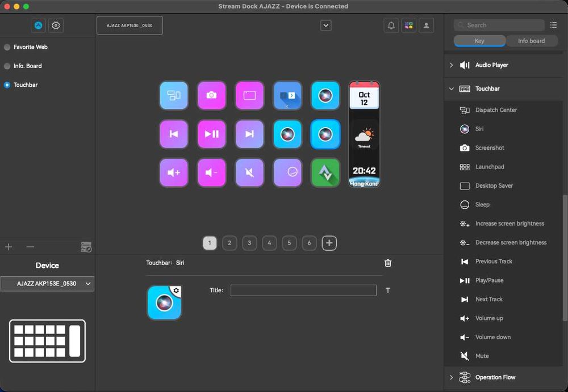568x392 pixels.
Task: Select the Mute key in grid
Action: tap(249, 172)
